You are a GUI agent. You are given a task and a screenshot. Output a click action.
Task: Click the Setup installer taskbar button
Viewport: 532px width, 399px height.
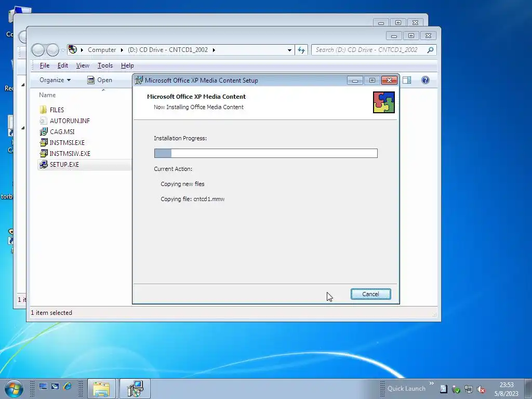tap(135, 389)
